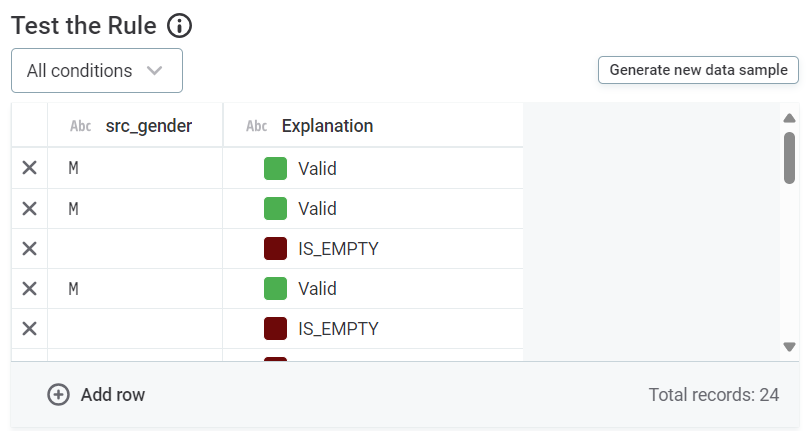810x431 pixels.
Task: Click the Add row label
Action: click(x=113, y=394)
